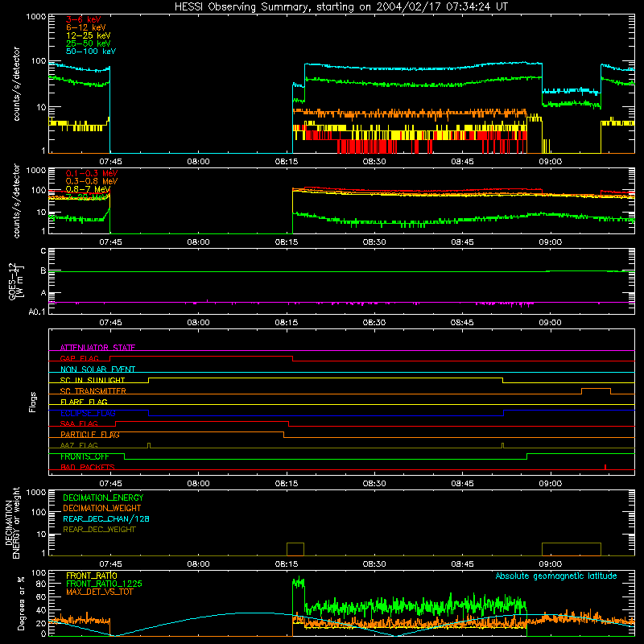Click the BAD_PACKETS red spike marker
The image size is (644, 644).
tap(605, 467)
